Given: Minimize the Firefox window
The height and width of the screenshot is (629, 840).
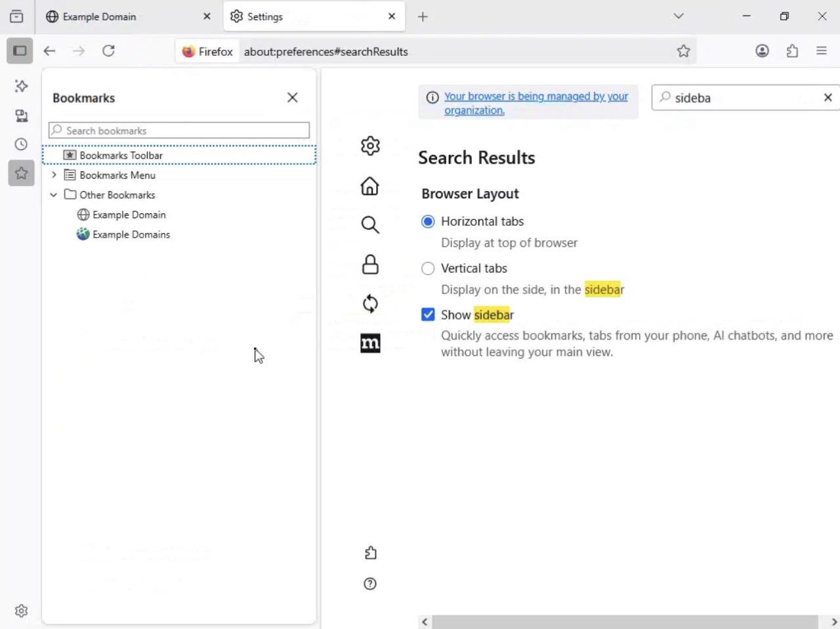Looking at the screenshot, I should tap(746, 16).
